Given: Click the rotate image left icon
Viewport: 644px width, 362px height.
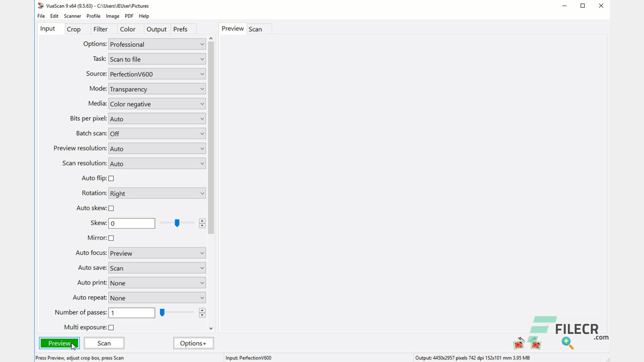Looking at the screenshot, I should [x=519, y=344].
